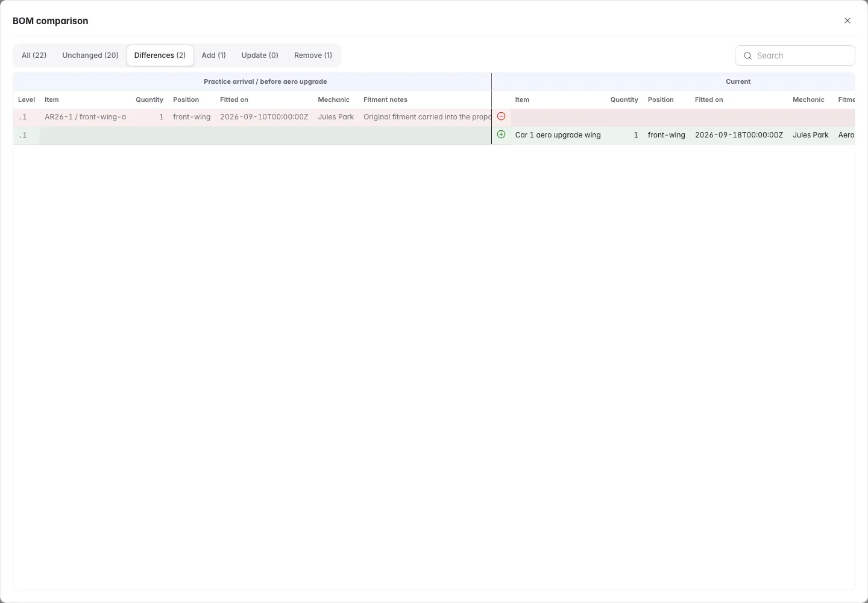Click Jules Park in the removed row

point(336,117)
